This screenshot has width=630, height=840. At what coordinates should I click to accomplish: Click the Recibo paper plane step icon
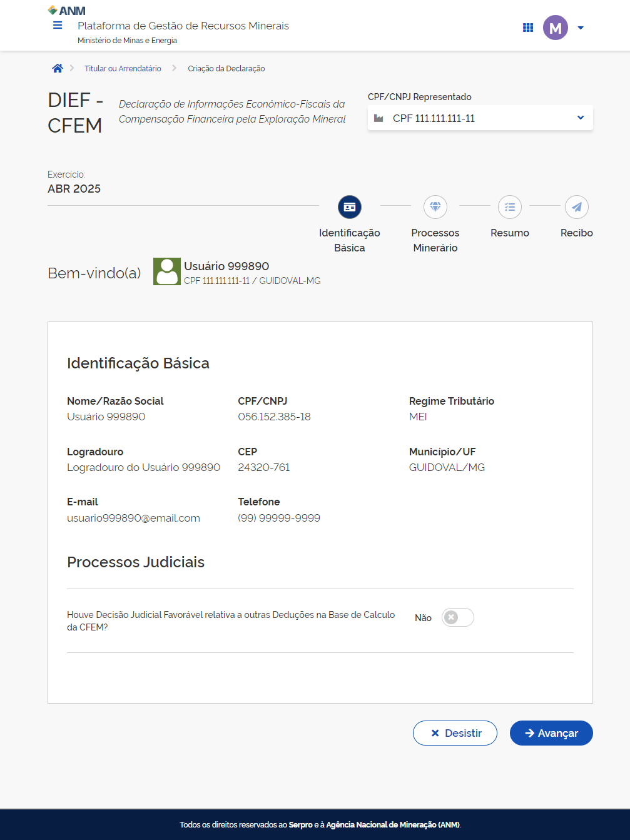pos(576,207)
